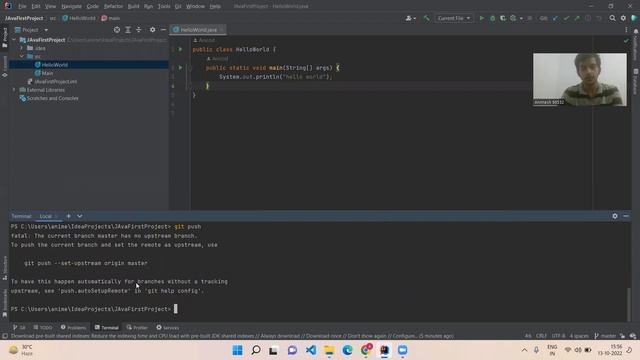The height and width of the screenshot is (360, 640).
Task: Open the user account dropdown icon
Action: click(x=410, y=18)
